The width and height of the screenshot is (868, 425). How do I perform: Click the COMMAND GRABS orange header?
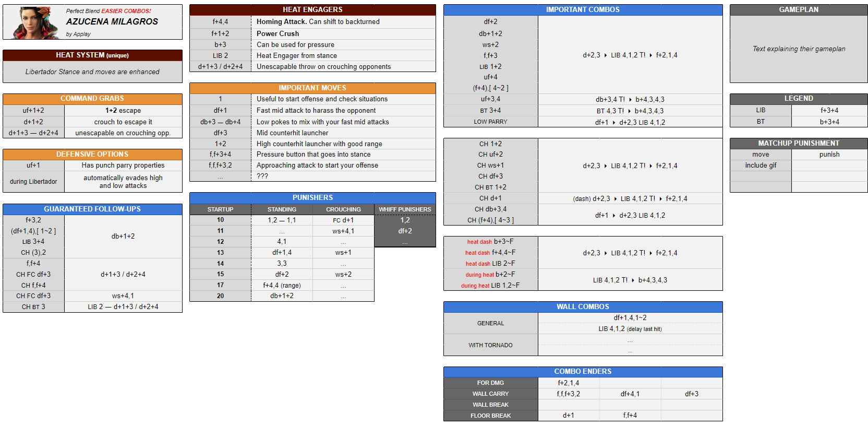[x=92, y=99]
